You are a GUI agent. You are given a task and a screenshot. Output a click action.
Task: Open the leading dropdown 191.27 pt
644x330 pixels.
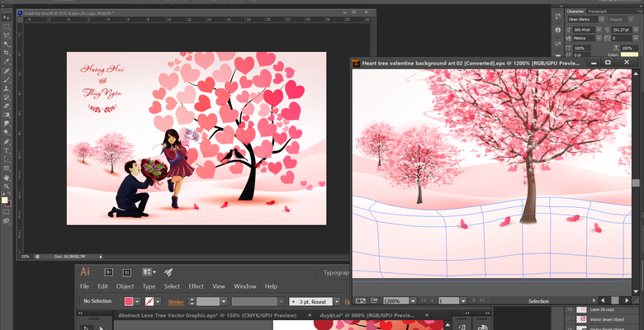[636, 30]
